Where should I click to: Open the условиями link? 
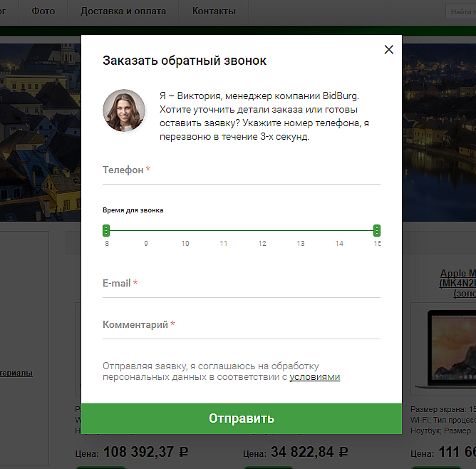click(314, 377)
